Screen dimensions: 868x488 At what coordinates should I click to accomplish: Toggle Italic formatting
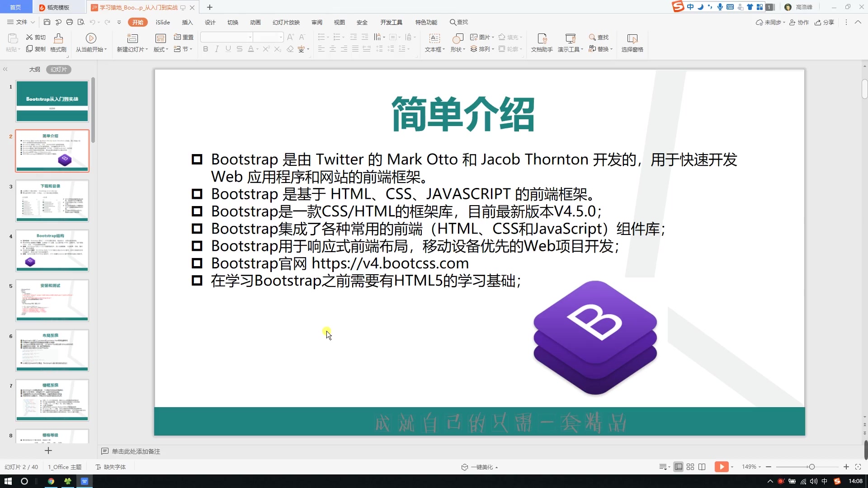pyautogui.click(x=217, y=49)
